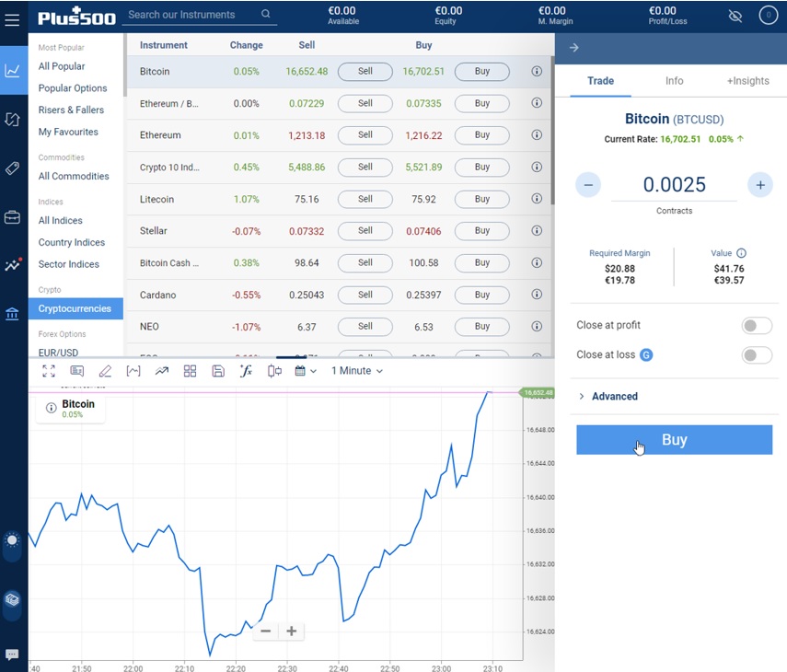Open the hamburger main menu
The image size is (787, 672).
click(x=12, y=19)
